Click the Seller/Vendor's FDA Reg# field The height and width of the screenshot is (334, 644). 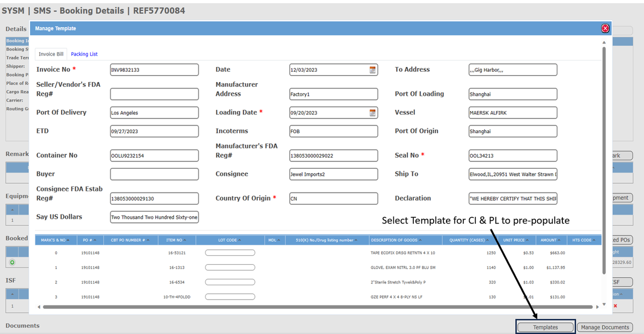click(x=155, y=94)
